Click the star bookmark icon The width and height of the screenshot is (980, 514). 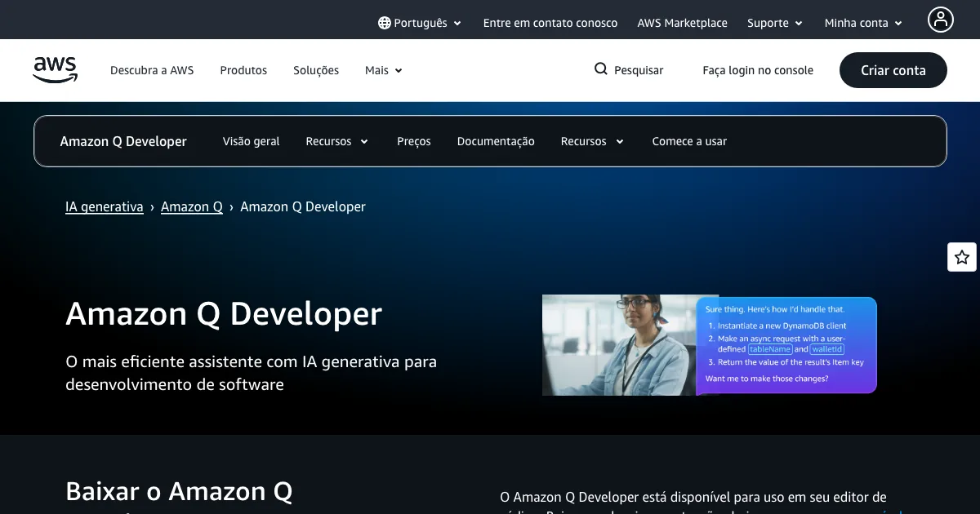(961, 258)
